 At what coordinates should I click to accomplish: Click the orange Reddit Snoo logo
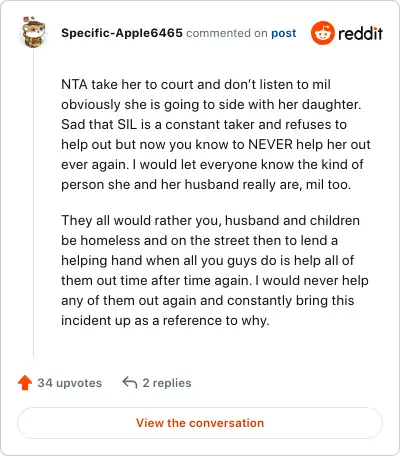pos(322,33)
